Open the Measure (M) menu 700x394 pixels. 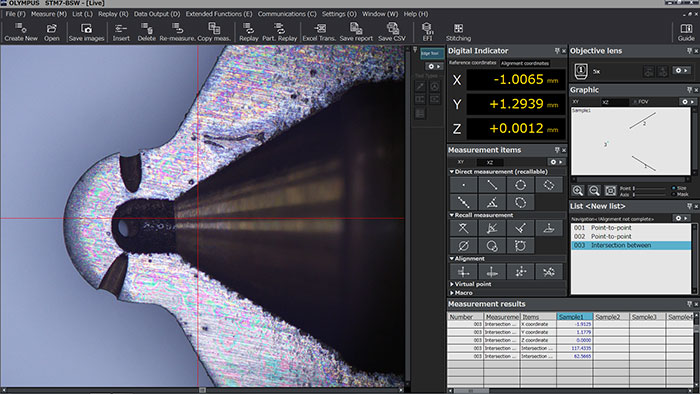(49, 14)
